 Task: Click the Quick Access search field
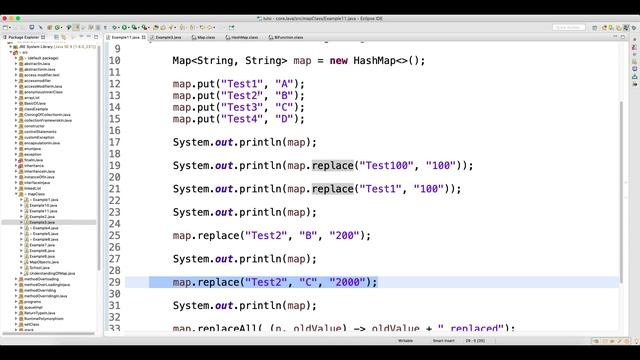pyautogui.click(x=569, y=27)
